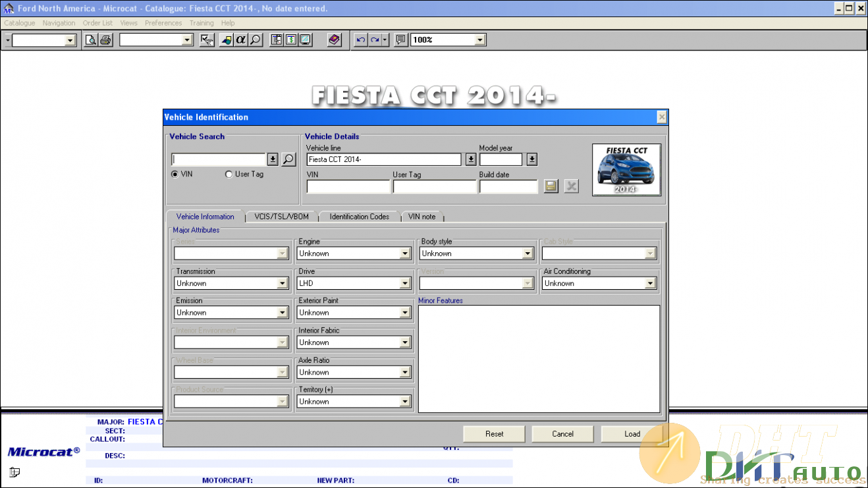Open the Catalogue menu

pos(20,23)
